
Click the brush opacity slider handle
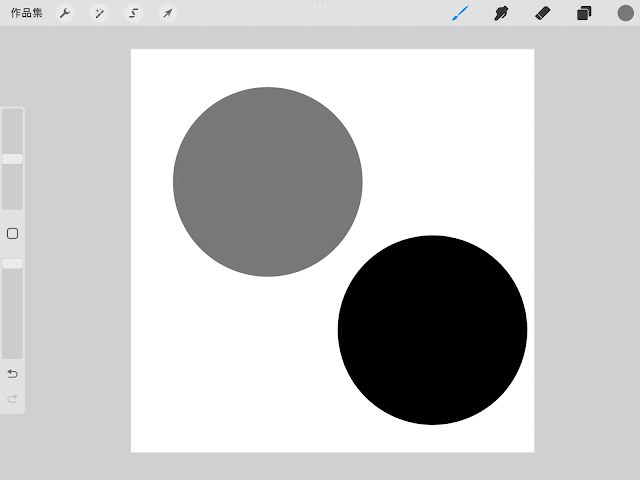click(x=13, y=263)
